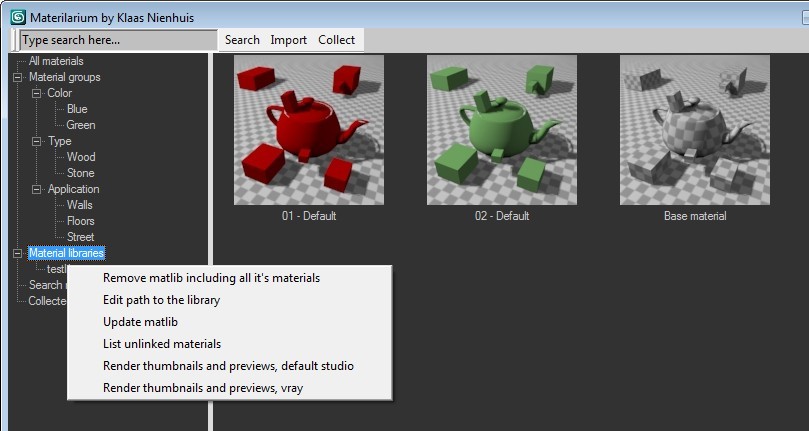Select the Green color group
This screenshot has height=431, width=809.
[80, 125]
